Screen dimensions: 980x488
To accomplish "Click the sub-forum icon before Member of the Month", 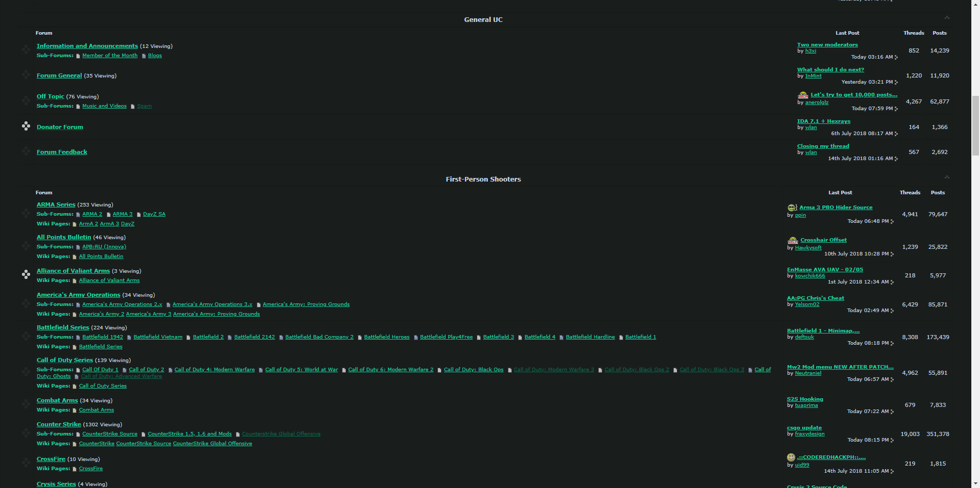I will pos(78,56).
